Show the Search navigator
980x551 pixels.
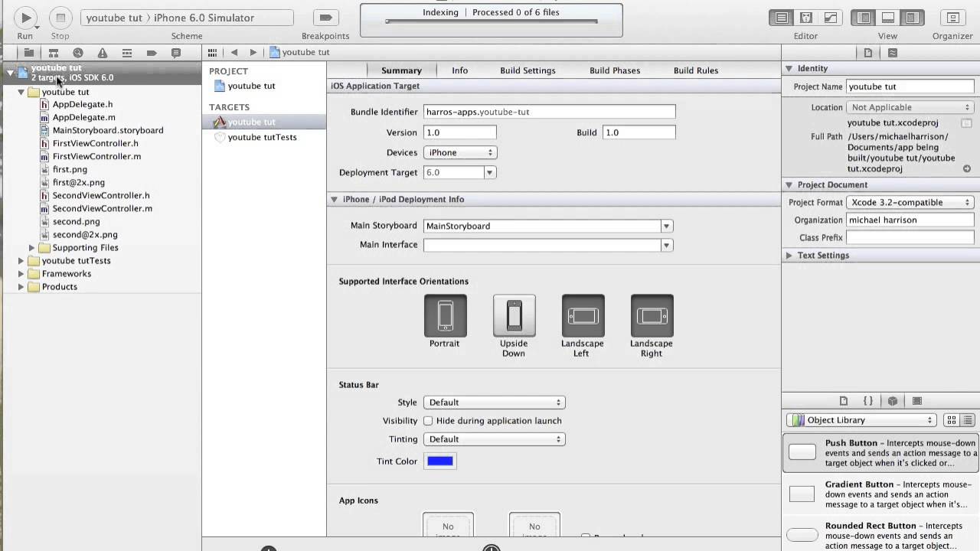coord(78,53)
